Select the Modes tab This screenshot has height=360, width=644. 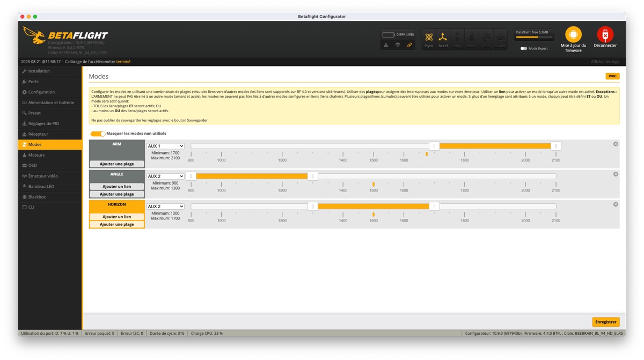coord(50,144)
